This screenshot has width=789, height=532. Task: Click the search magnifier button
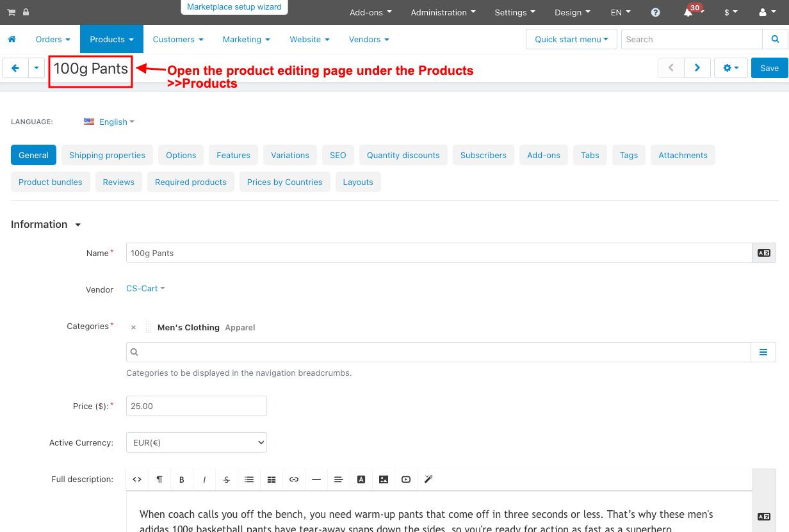(775, 39)
